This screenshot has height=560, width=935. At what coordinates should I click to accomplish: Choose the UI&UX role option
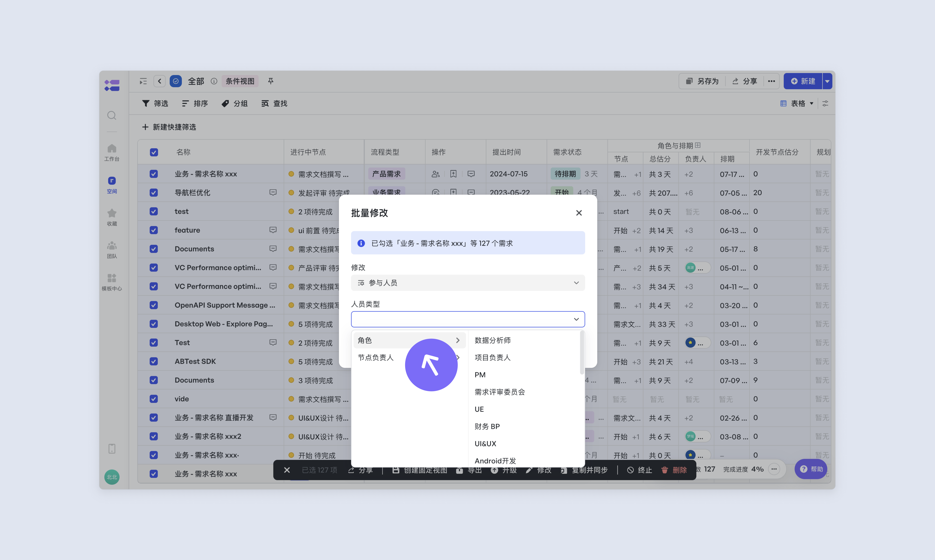[485, 444]
